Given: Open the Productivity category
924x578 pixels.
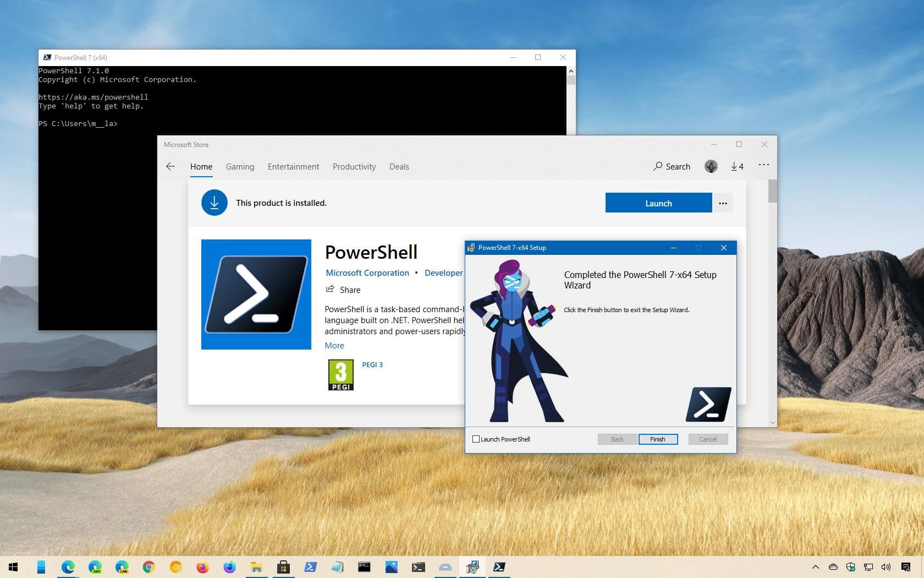Looking at the screenshot, I should tap(354, 166).
